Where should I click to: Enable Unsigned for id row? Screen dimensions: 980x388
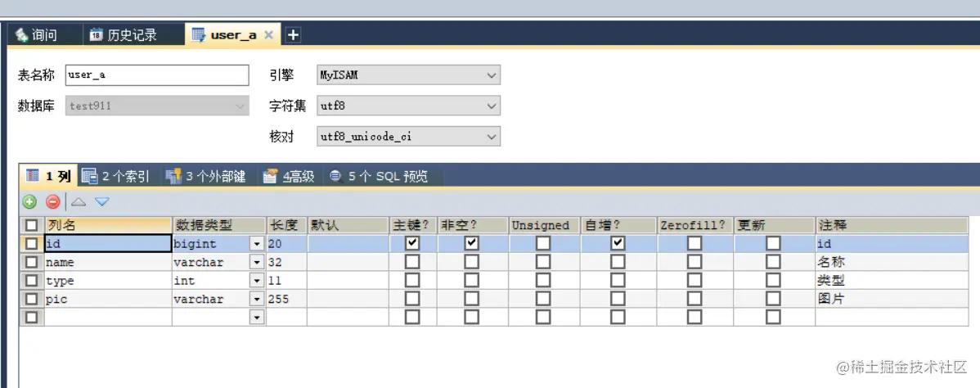click(x=543, y=243)
